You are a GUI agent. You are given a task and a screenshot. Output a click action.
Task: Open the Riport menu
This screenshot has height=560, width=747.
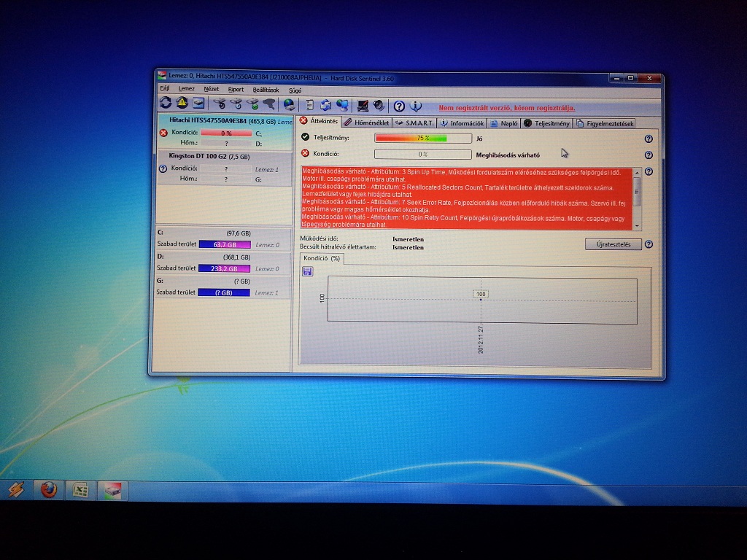(x=236, y=90)
